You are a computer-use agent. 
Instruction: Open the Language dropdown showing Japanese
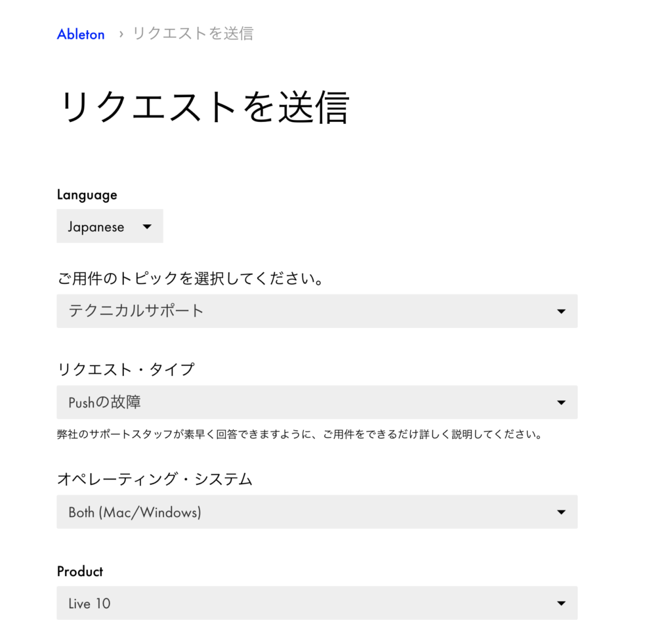click(109, 226)
